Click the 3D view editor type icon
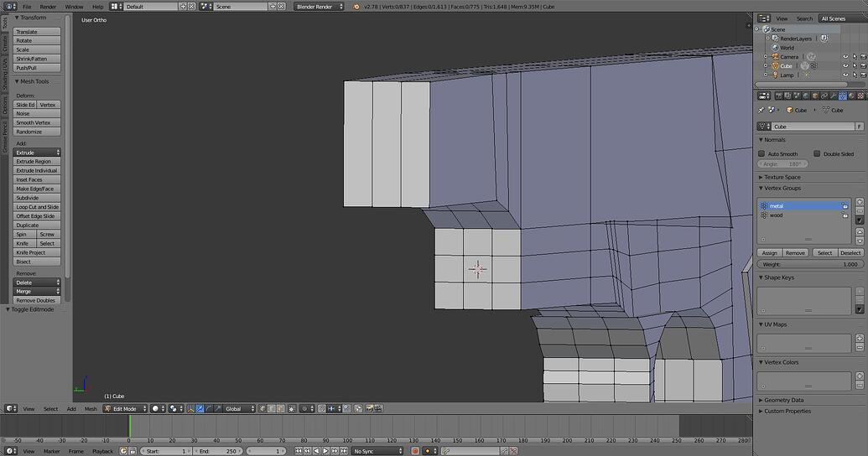The image size is (868, 456). pyautogui.click(x=11, y=408)
